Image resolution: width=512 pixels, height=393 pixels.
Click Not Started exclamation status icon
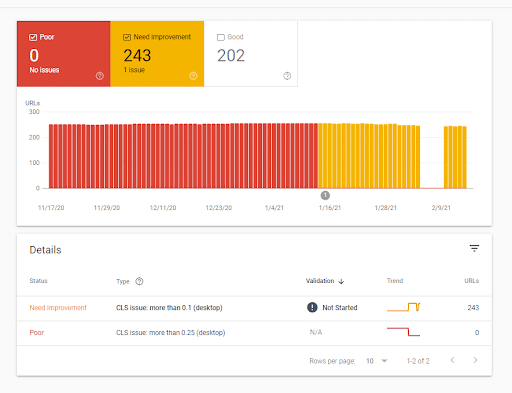click(x=312, y=307)
